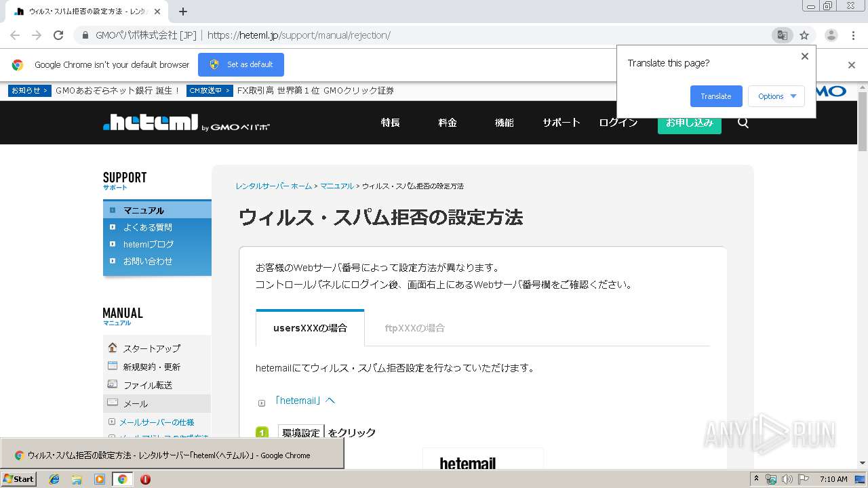Open a new tab with the plus icon
The width and height of the screenshot is (868, 488).
[182, 12]
